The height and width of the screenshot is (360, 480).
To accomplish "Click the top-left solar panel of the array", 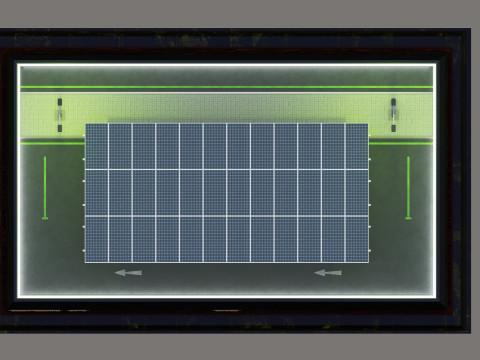I will pos(97,146).
